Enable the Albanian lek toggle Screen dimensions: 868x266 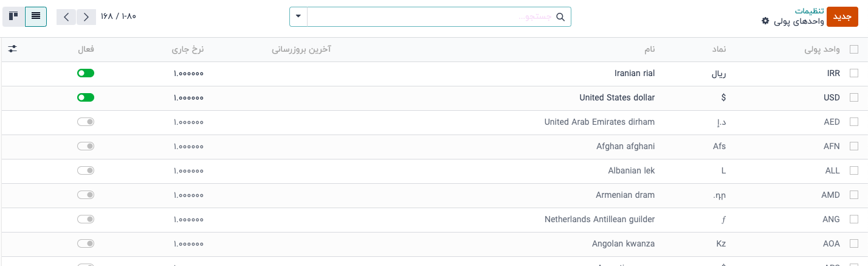[x=86, y=170]
